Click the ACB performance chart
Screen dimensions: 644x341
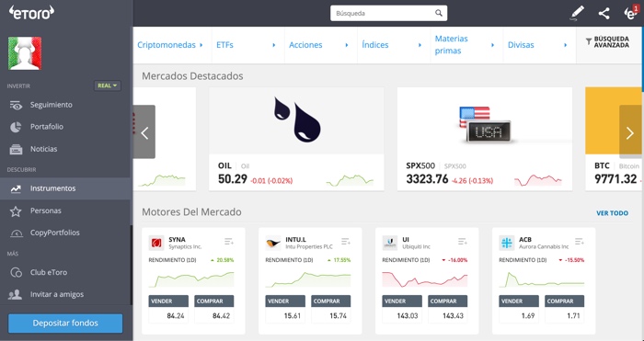[542, 279]
